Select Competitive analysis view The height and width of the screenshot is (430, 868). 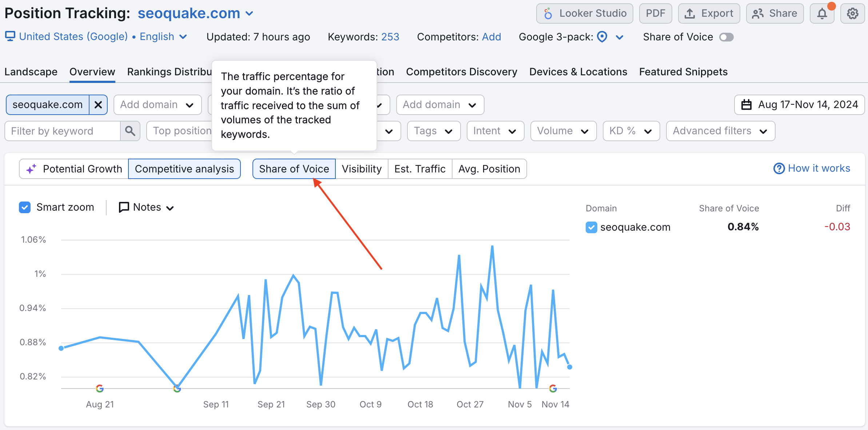[x=184, y=169]
